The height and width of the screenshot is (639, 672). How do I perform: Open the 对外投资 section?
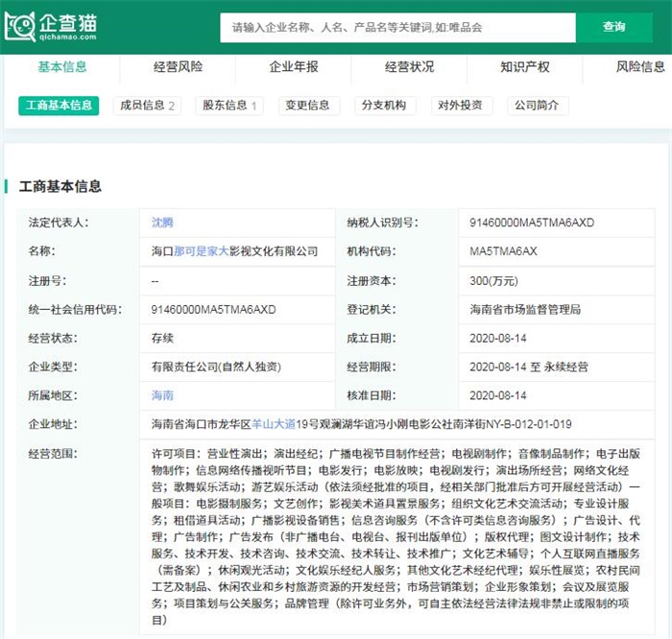coord(461,106)
